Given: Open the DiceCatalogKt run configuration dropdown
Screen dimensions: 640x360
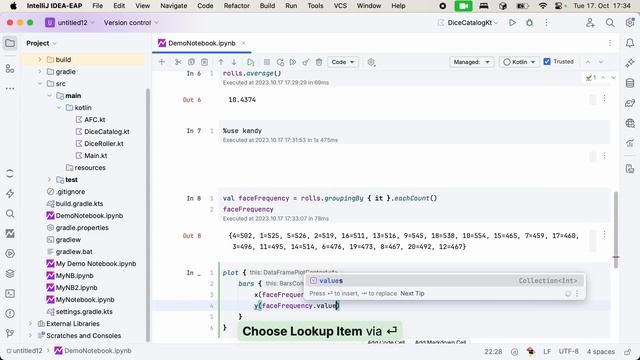Looking at the screenshot, I should [x=468, y=23].
